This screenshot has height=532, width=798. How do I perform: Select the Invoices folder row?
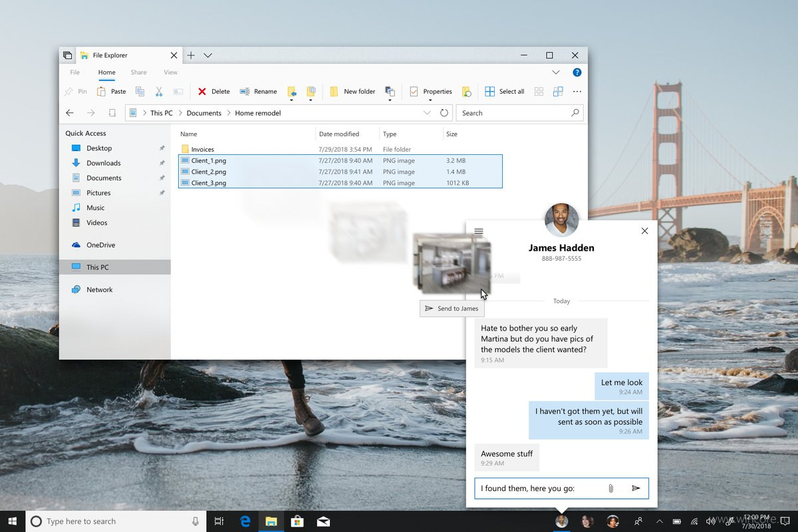[340, 150]
